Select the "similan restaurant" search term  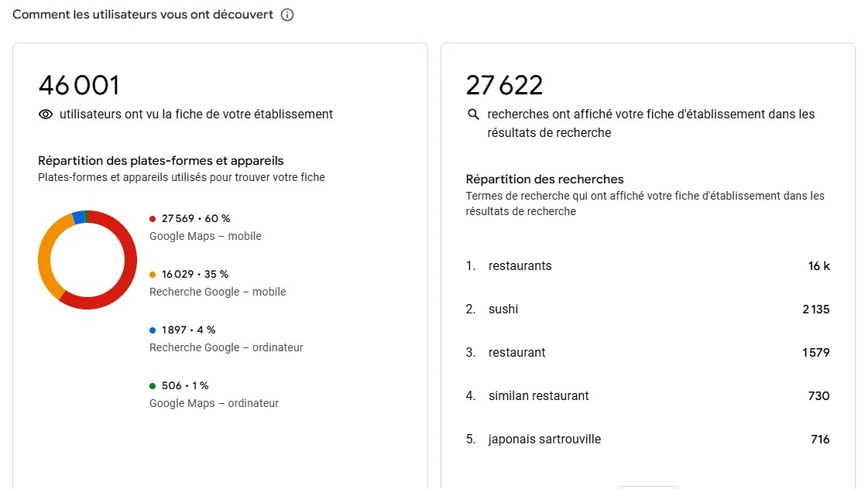click(x=538, y=396)
